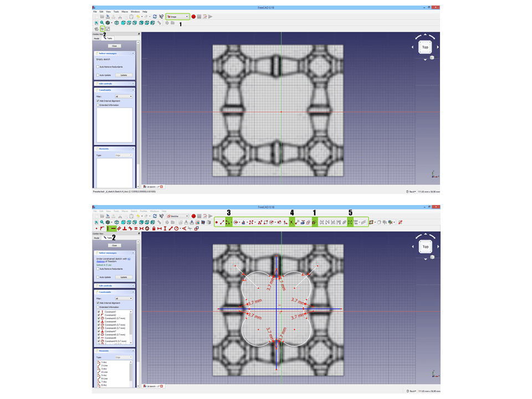Toggle Extended Information in Sketcher window

click(x=98, y=307)
